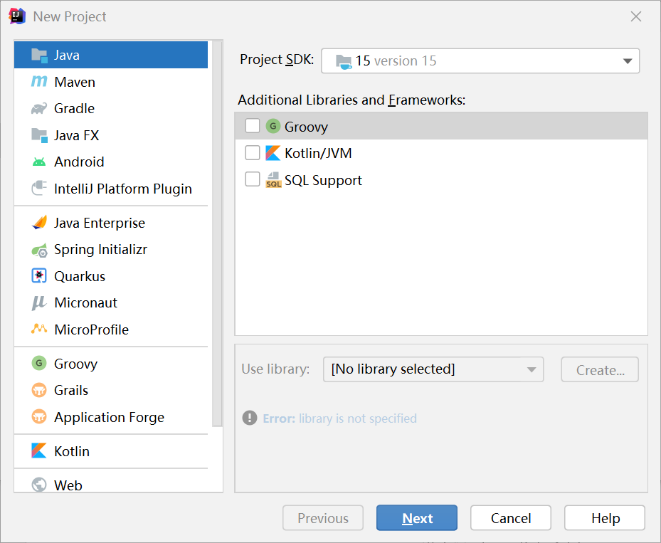The width and height of the screenshot is (661, 543).
Task: Click the Quarkus icon
Action: click(39, 276)
